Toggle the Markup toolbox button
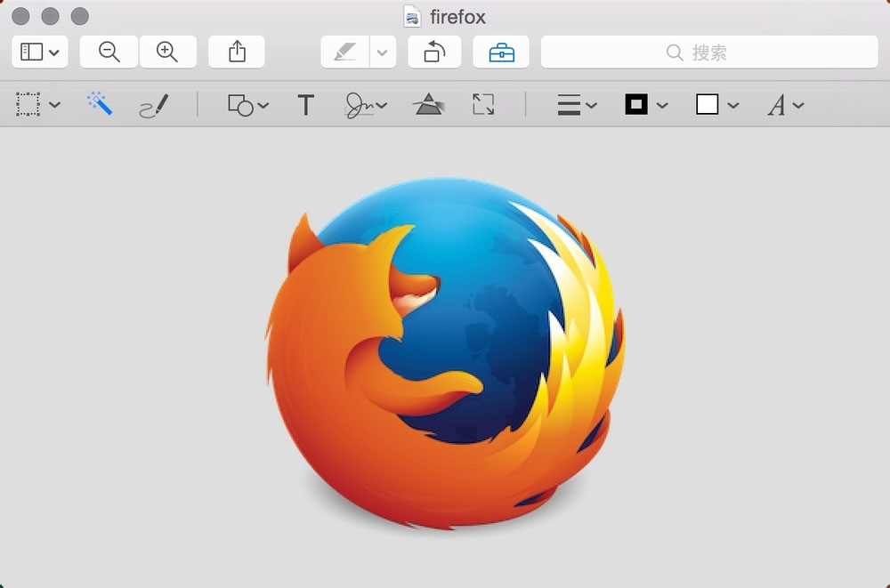The height and width of the screenshot is (588, 890). click(501, 52)
